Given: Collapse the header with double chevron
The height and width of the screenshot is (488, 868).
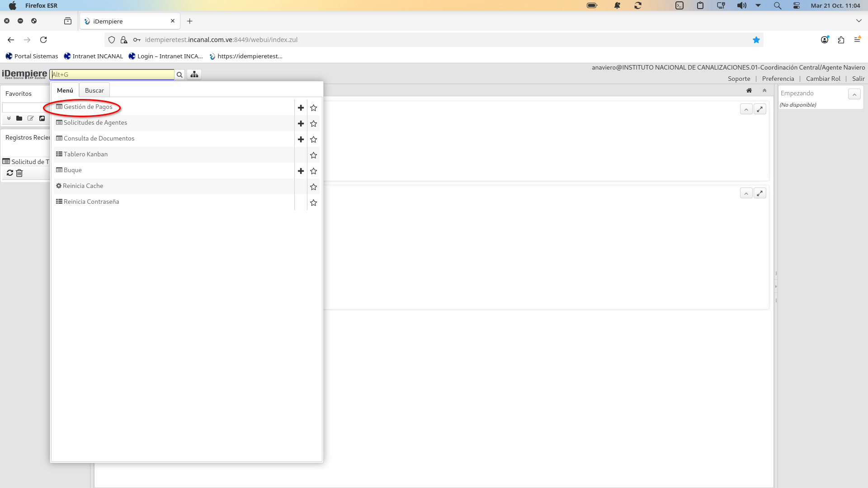Looking at the screenshot, I should (x=764, y=90).
